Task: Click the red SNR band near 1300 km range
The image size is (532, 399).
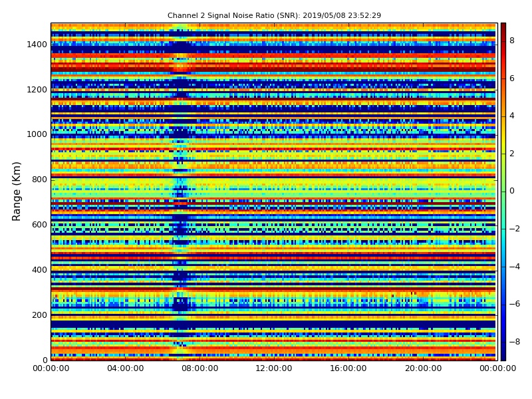Action: pyautogui.click(x=273, y=67)
